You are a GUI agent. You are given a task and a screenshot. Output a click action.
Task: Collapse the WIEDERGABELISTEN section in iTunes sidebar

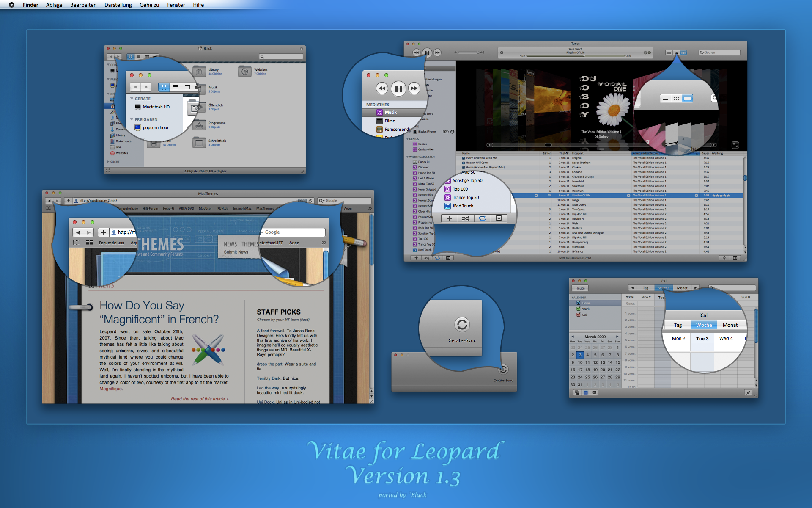point(408,157)
